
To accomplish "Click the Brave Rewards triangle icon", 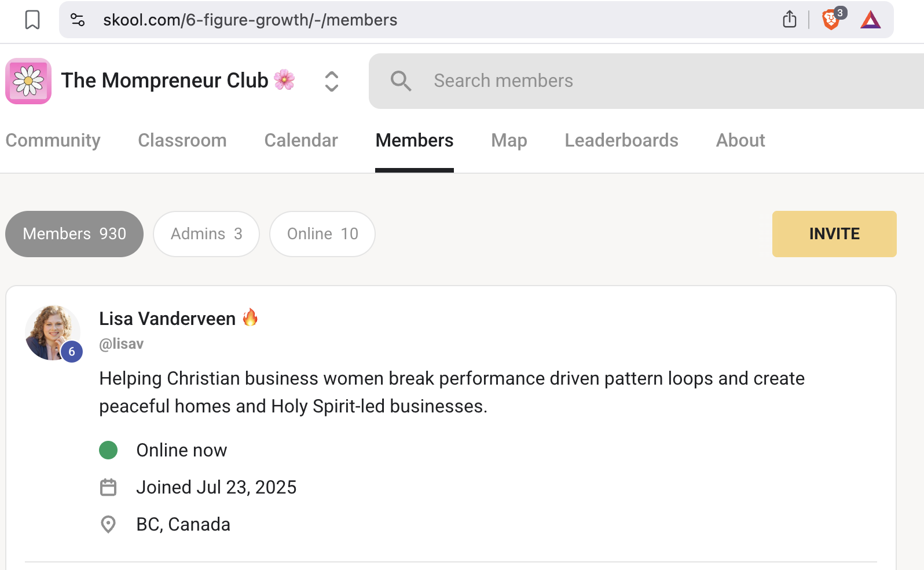I will [870, 20].
